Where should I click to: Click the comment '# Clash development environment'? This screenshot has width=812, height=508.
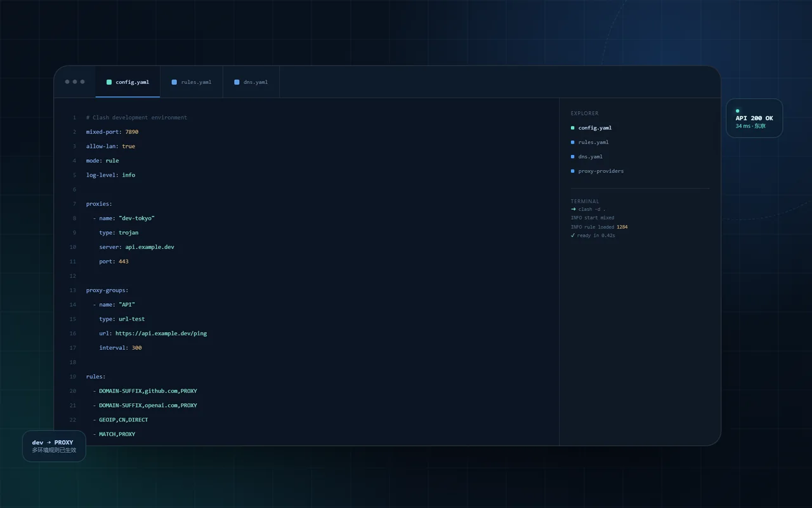136,117
